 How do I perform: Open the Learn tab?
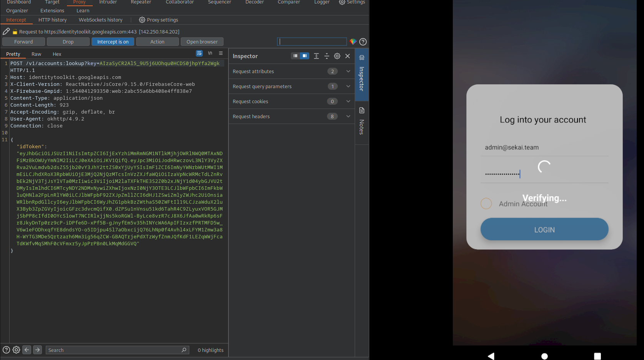83,10
